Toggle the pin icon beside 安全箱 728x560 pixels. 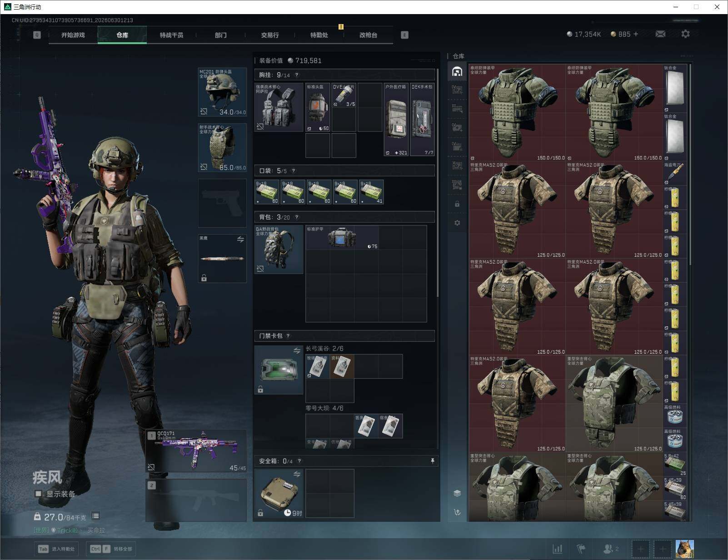coord(432,461)
